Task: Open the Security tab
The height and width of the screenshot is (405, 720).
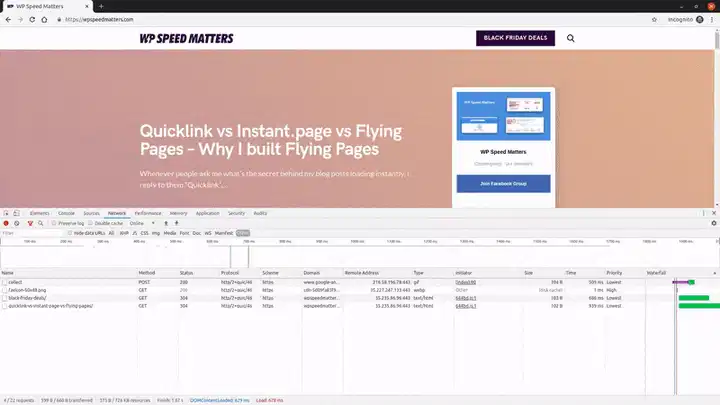Action: click(236, 213)
